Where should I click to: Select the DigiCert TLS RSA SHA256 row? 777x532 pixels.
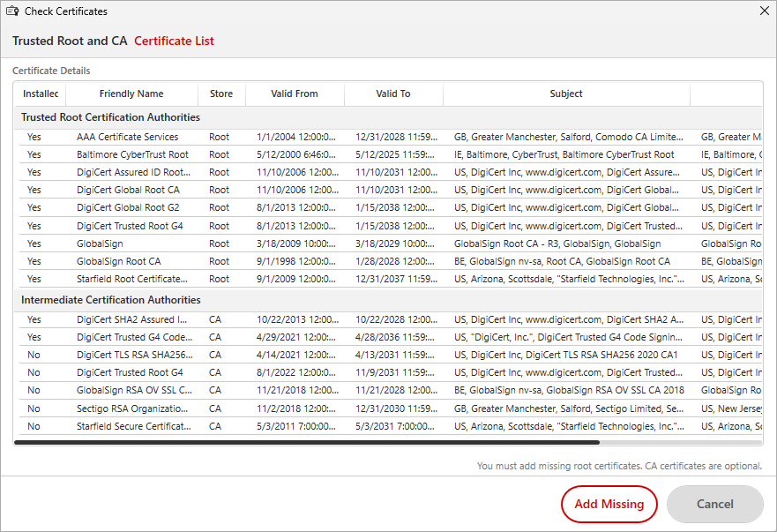[391, 355]
